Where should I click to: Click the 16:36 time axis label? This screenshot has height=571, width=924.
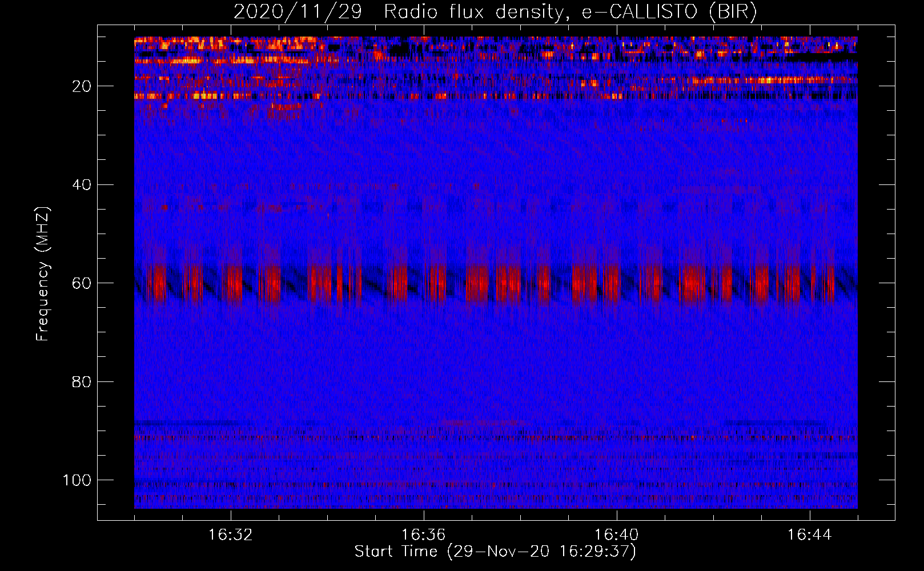424,535
